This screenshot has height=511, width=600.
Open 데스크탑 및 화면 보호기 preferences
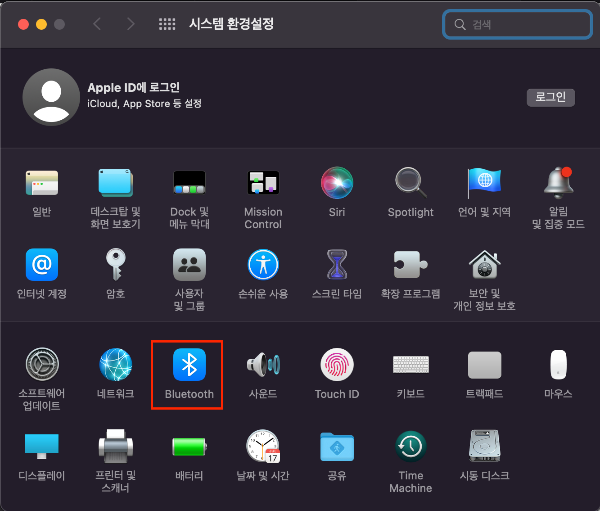pos(116,183)
